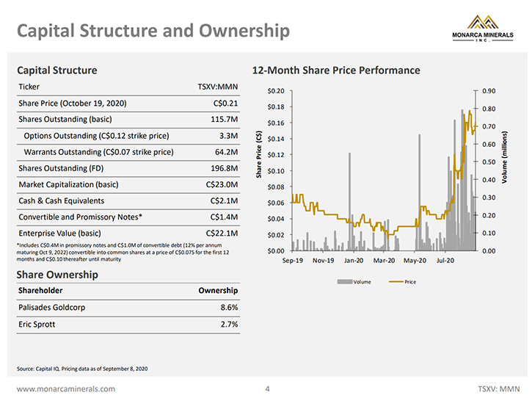Viewport: 532px width, 398px height.
Task: Select 'Enterprise Value (basic)' label
Action: tap(59, 234)
